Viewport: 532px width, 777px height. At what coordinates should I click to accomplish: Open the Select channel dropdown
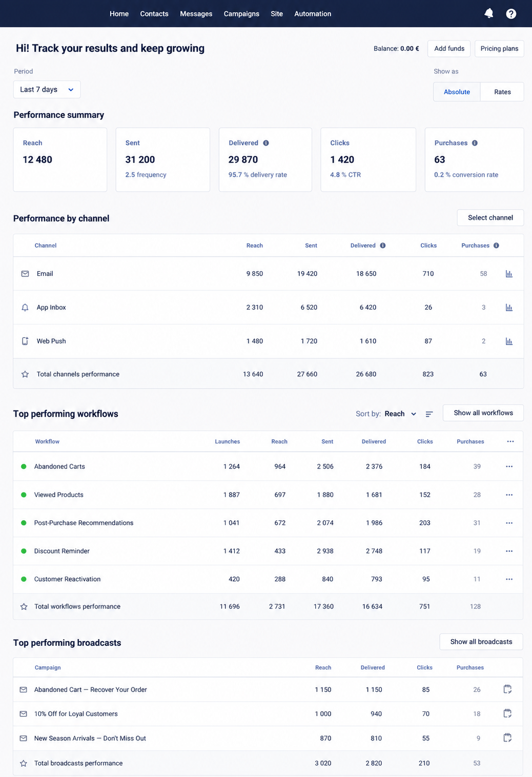pos(490,217)
